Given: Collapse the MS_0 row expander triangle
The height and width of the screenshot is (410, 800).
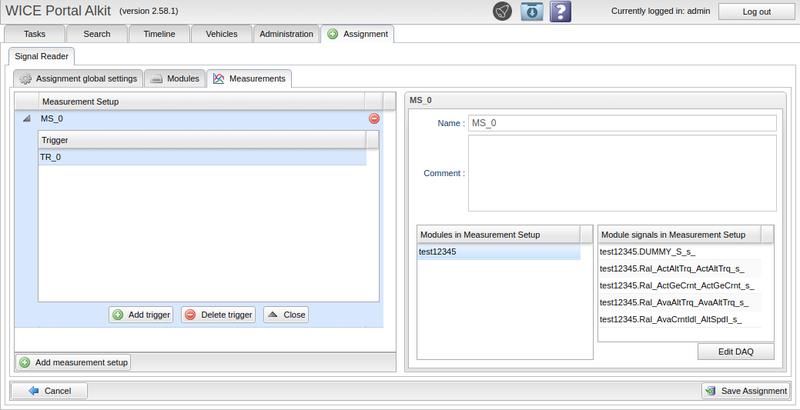Looking at the screenshot, I should 26,119.
